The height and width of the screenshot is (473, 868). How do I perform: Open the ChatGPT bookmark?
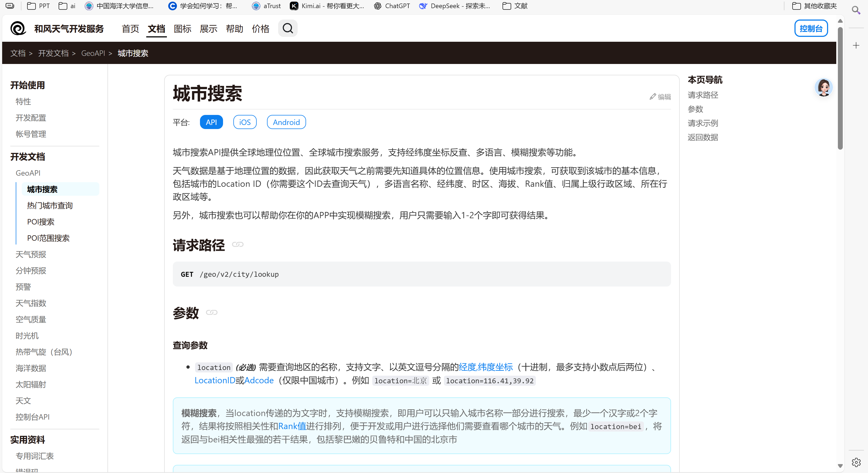(x=392, y=6)
